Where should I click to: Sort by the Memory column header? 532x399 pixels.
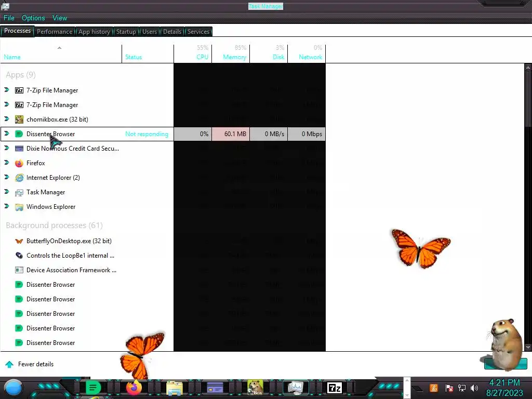click(x=231, y=54)
